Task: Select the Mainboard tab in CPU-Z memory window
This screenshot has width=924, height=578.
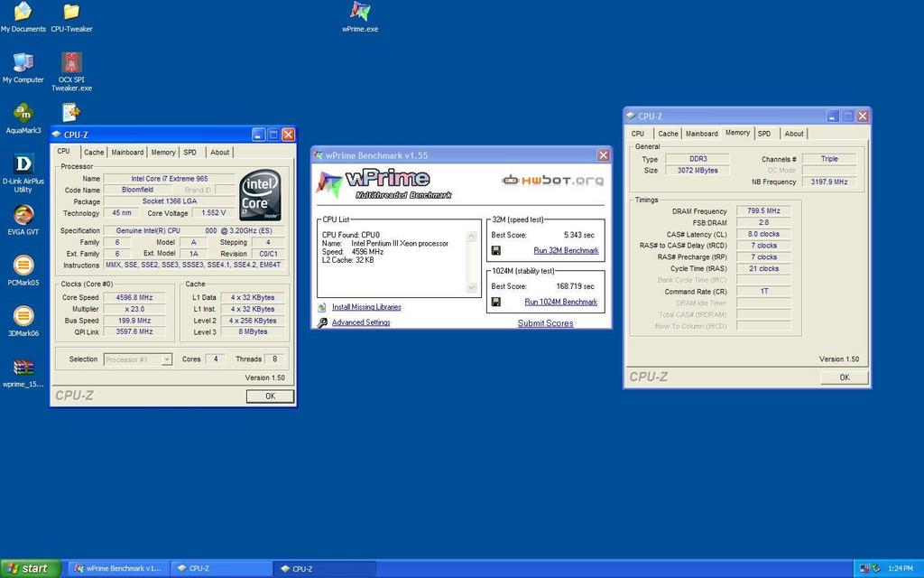Action: (702, 134)
